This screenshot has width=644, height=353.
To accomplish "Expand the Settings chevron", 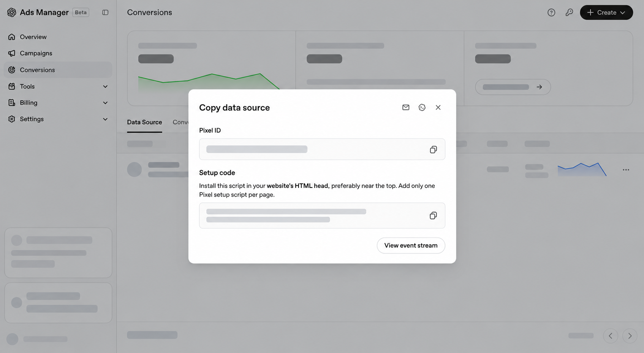I will [x=105, y=119].
